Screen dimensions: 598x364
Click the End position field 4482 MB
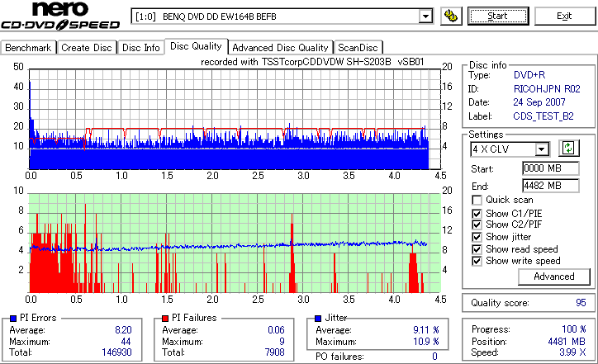pos(550,186)
